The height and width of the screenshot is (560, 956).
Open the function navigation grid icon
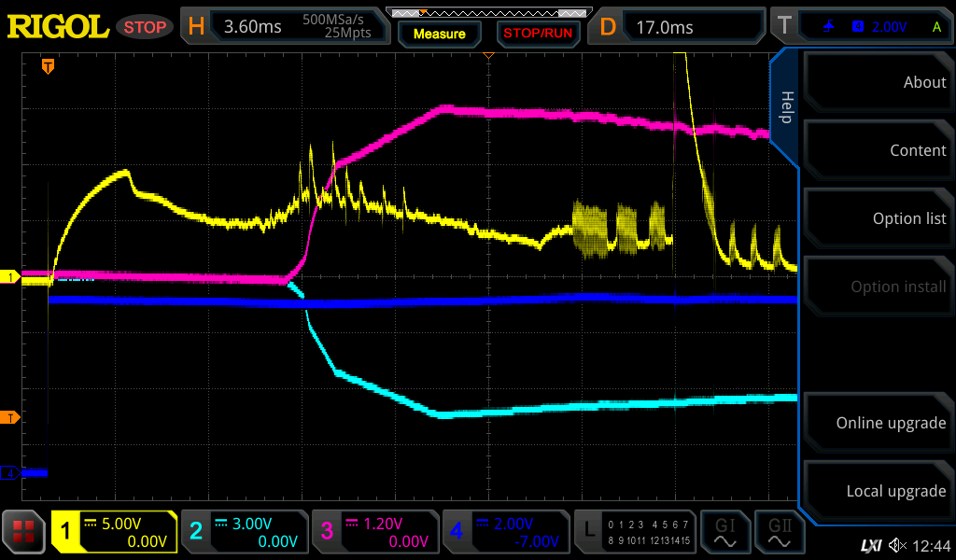click(24, 533)
